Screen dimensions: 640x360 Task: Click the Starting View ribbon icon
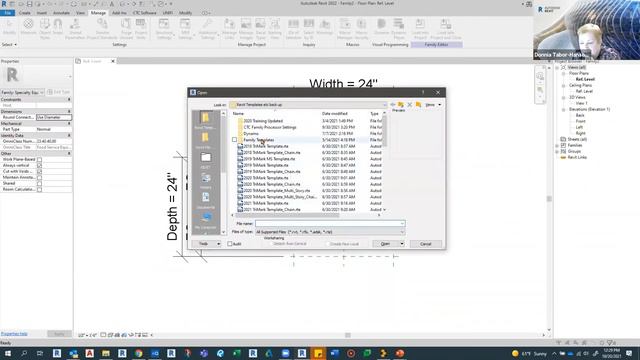pos(275,29)
